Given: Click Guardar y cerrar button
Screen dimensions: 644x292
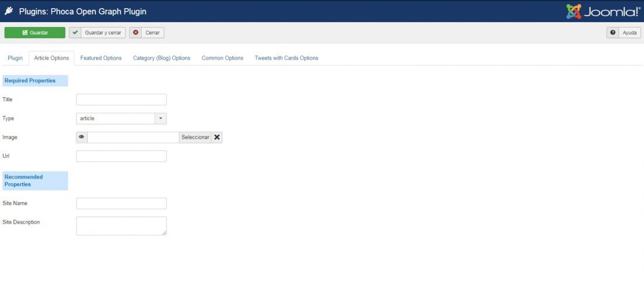Looking at the screenshot, I should pyautogui.click(x=97, y=32).
